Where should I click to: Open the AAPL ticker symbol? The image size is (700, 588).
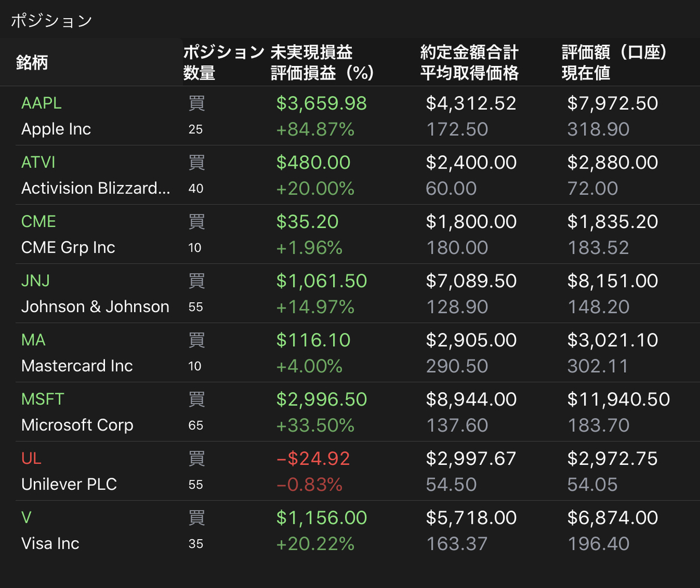pos(41,103)
